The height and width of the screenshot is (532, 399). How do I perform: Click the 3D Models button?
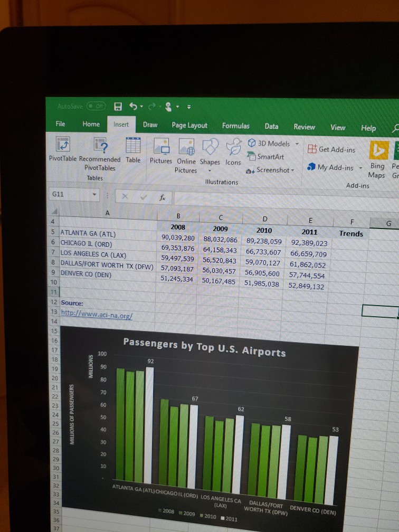(x=269, y=144)
